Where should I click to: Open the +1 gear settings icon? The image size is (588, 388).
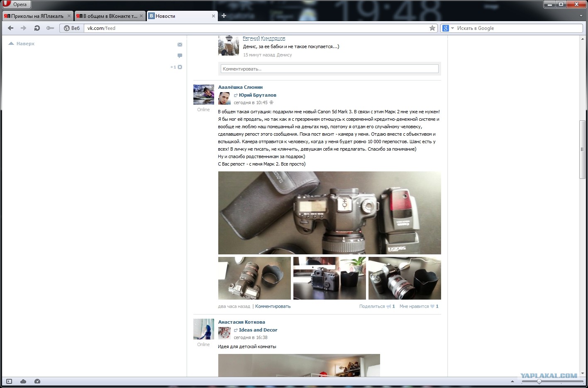[176, 67]
